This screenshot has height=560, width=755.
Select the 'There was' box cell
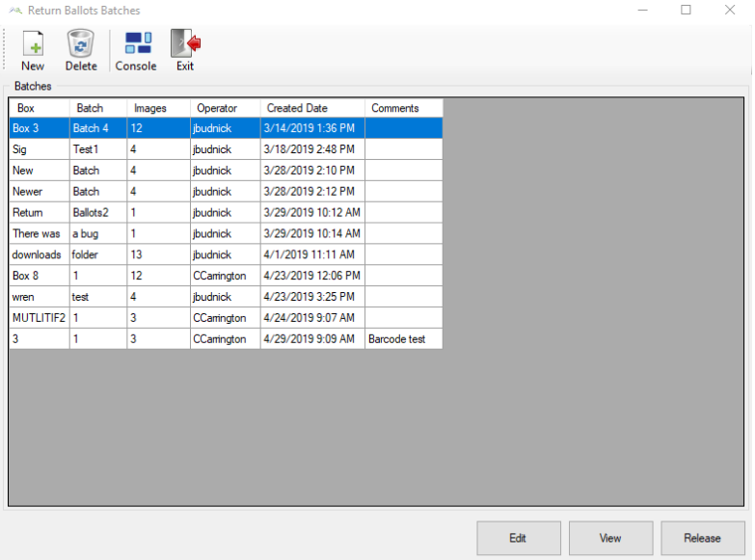click(40, 233)
